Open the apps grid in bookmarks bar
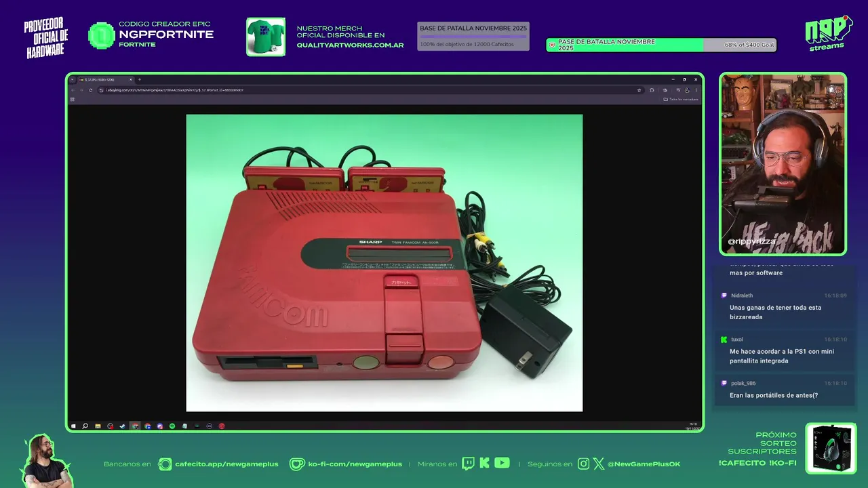Image resolution: width=868 pixels, height=488 pixels. click(x=72, y=99)
